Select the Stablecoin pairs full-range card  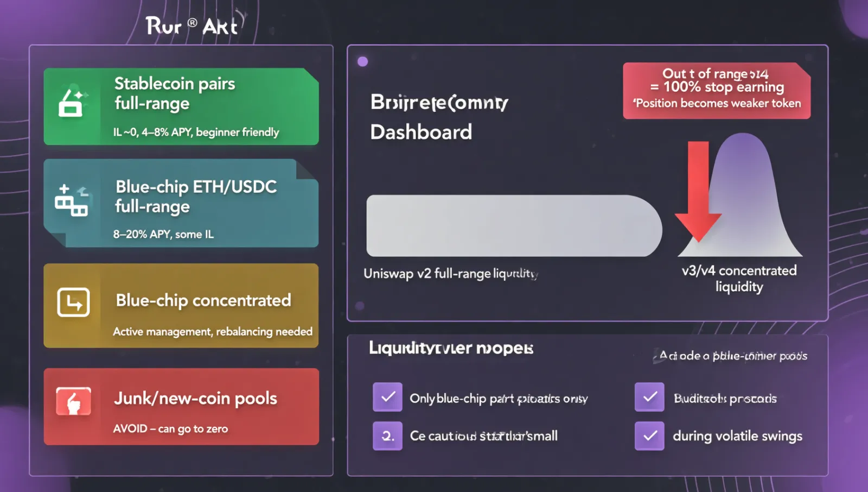[x=181, y=106]
